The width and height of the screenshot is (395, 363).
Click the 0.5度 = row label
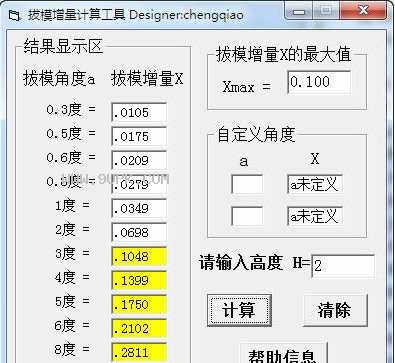[71, 134]
